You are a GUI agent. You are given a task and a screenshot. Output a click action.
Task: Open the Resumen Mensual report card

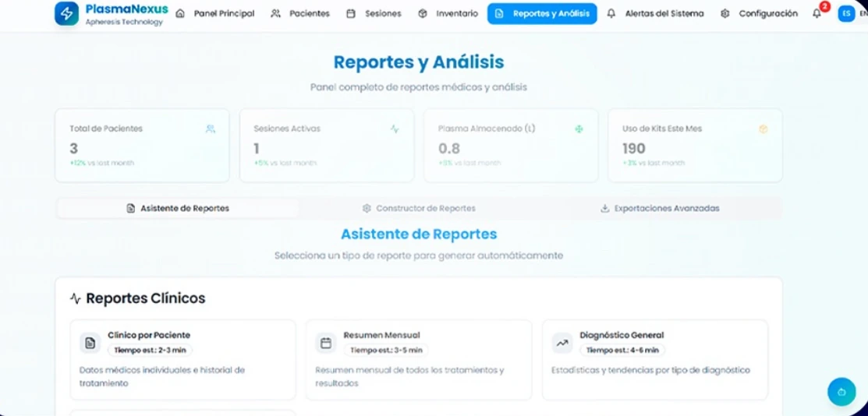pyautogui.click(x=419, y=360)
